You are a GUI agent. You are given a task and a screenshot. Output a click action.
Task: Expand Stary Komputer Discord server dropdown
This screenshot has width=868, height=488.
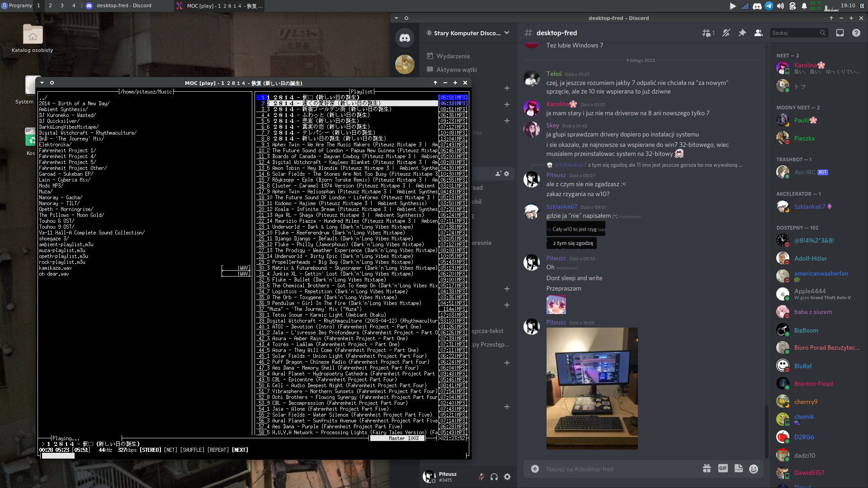(x=507, y=33)
